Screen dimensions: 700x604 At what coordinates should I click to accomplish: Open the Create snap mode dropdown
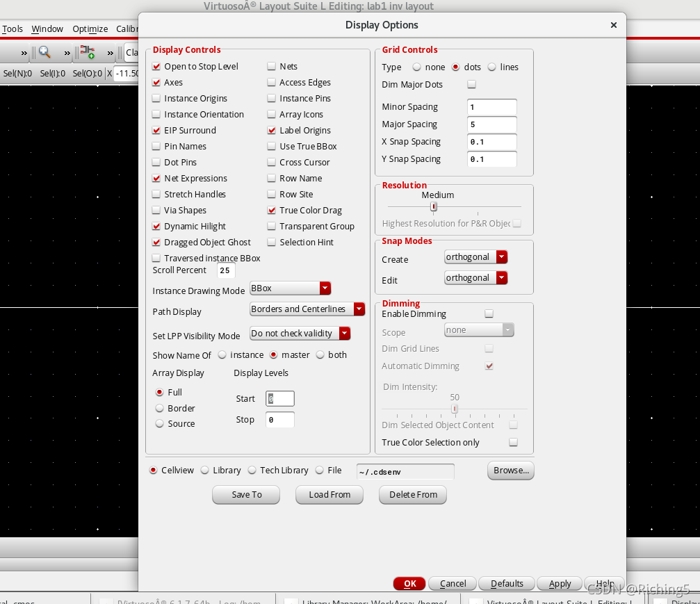[476, 257]
